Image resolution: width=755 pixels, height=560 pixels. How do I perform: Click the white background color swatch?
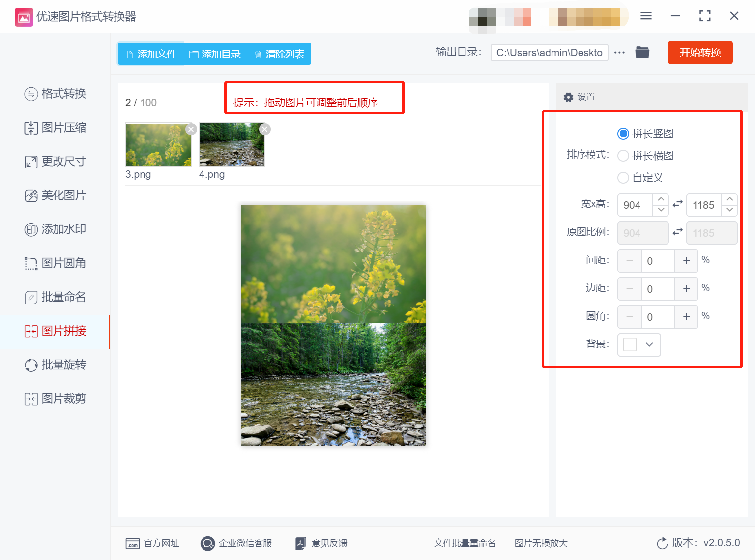point(630,344)
